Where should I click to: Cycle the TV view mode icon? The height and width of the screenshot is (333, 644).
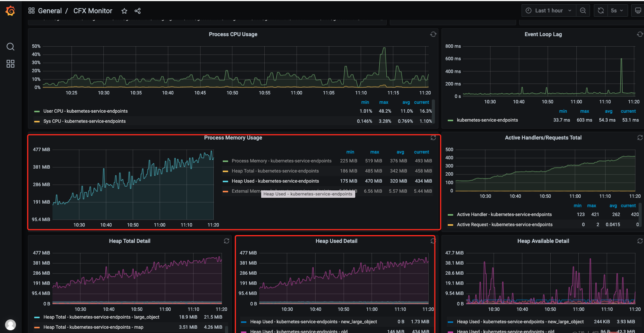[x=638, y=10]
